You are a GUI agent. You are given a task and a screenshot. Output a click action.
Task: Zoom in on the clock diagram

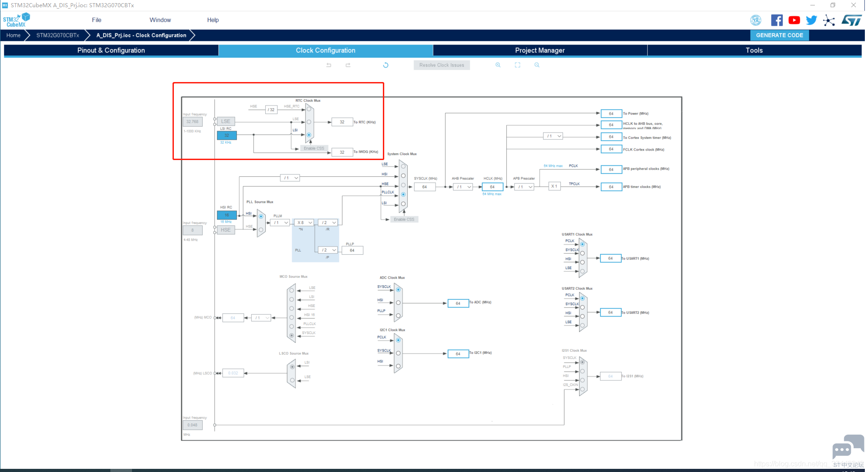click(x=498, y=65)
